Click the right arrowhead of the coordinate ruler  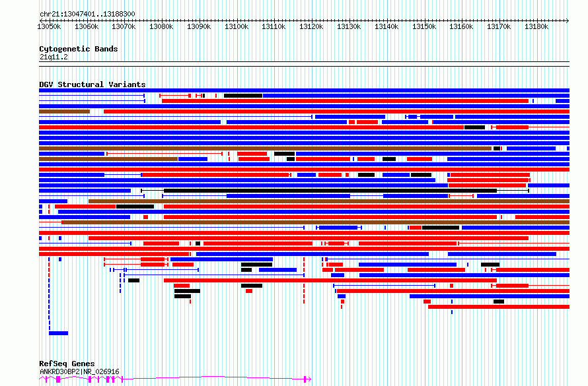[x=567, y=20]
